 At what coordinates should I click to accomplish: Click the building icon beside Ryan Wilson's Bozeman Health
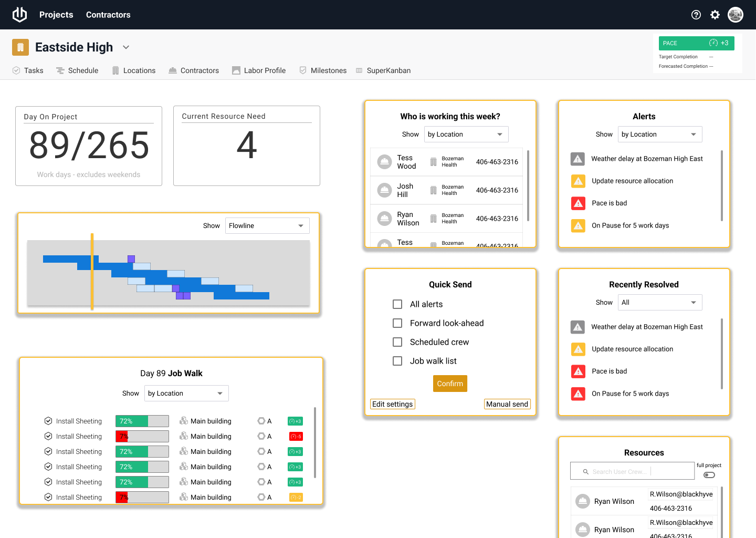pyautogui.click(x=434, y=219)
